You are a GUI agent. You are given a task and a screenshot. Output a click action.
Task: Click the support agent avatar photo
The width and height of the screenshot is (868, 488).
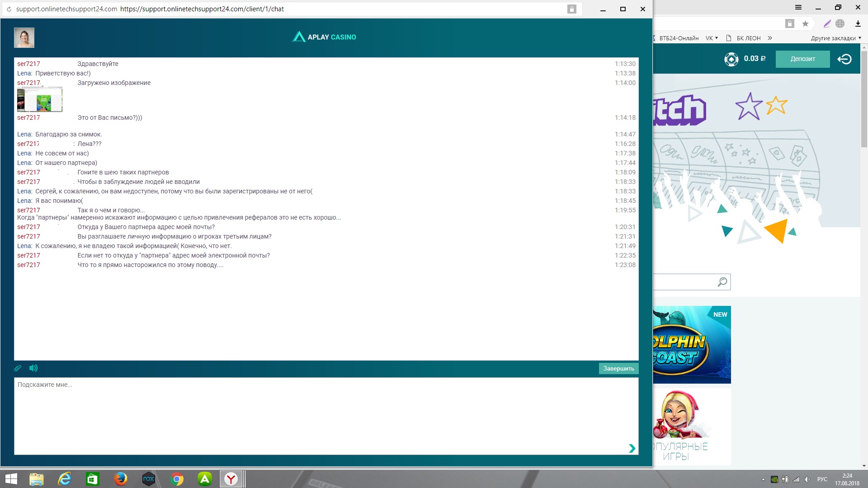(x=24, y=38)
